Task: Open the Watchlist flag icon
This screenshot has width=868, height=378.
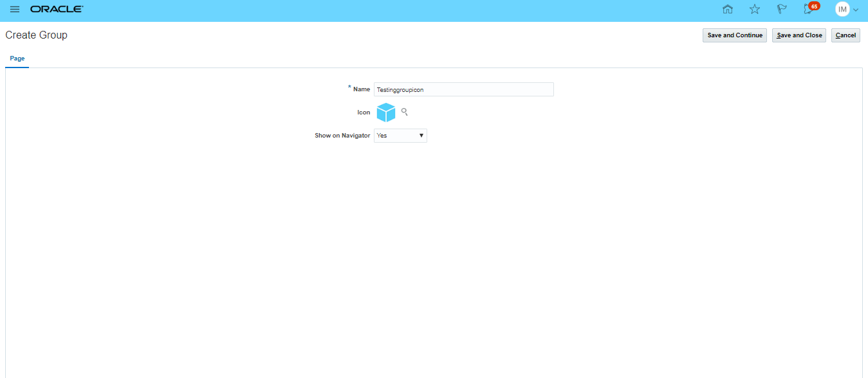Action: (782, 10)
